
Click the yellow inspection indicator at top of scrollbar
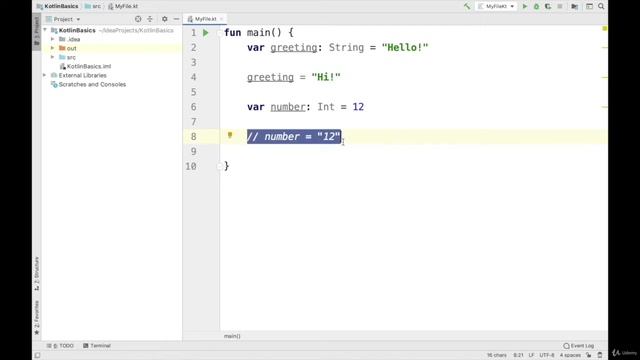click(604, 29)
